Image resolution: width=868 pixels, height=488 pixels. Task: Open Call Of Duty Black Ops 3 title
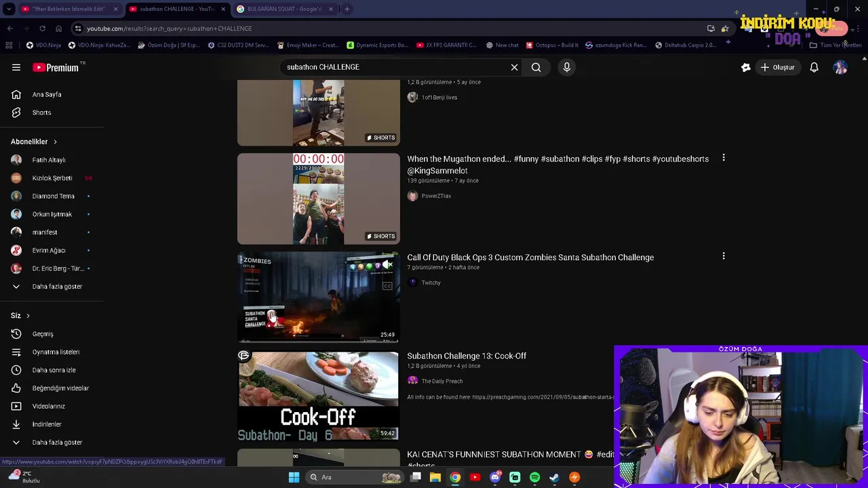pyautogui.click(x=530, y=258)
